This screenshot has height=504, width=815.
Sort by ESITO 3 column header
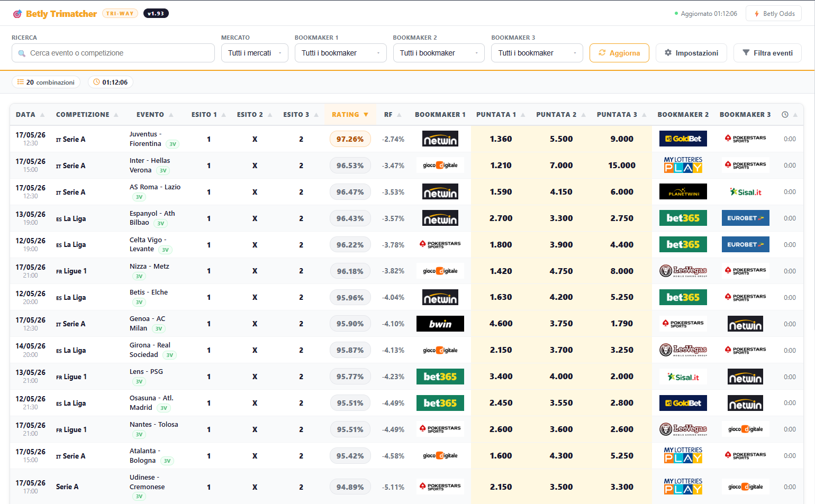(x=301, y=114)
